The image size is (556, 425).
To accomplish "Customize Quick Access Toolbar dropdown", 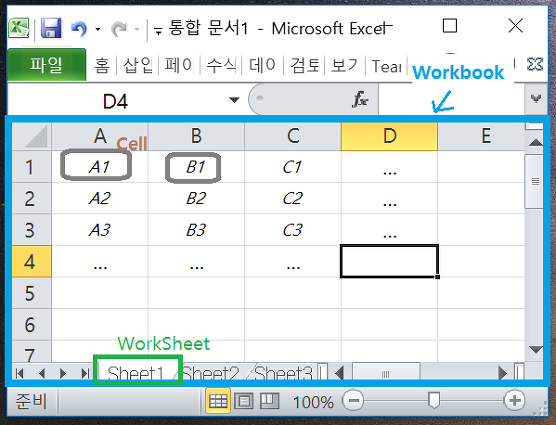I will point(159,31).
